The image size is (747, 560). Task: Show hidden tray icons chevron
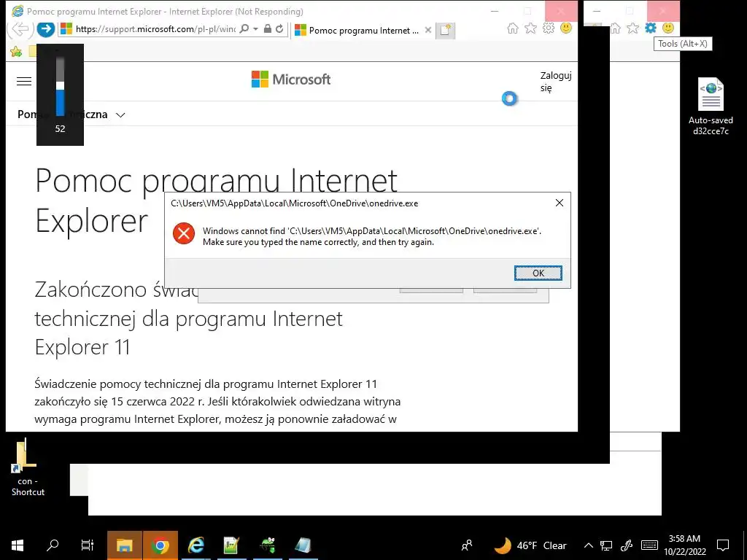[589, 545]
